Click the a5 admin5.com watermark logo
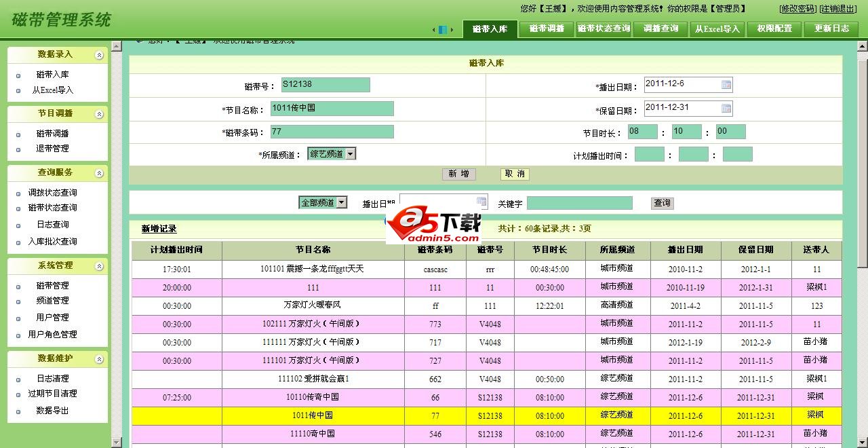 [x=434, y=226]
